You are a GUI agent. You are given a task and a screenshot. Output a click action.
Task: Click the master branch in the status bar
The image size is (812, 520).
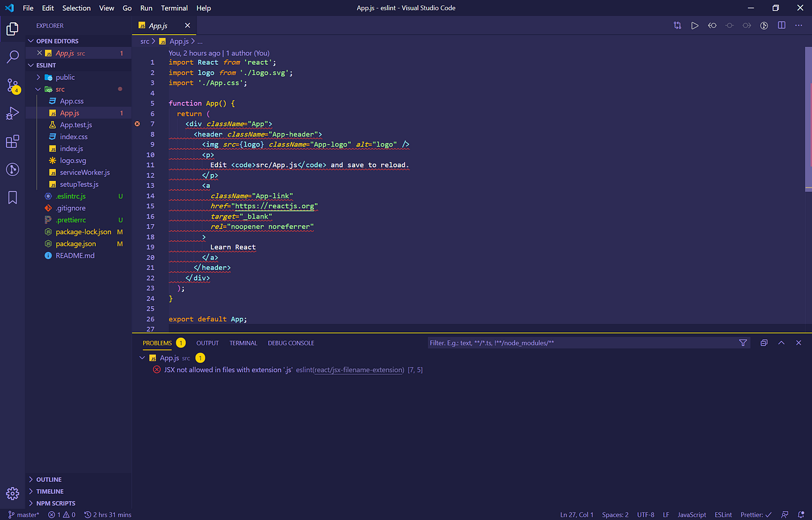[x=23, y=514]
